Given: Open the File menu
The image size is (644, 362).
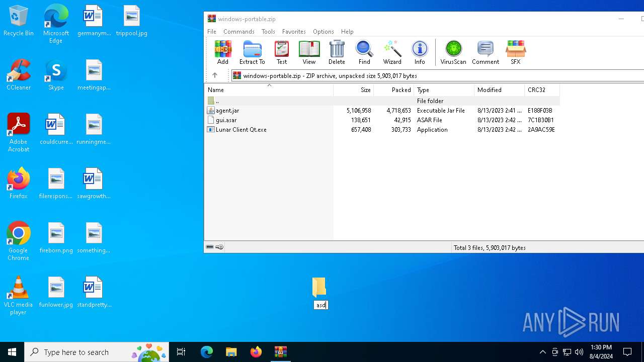Looking at the screenshot, I should [212, 32].
